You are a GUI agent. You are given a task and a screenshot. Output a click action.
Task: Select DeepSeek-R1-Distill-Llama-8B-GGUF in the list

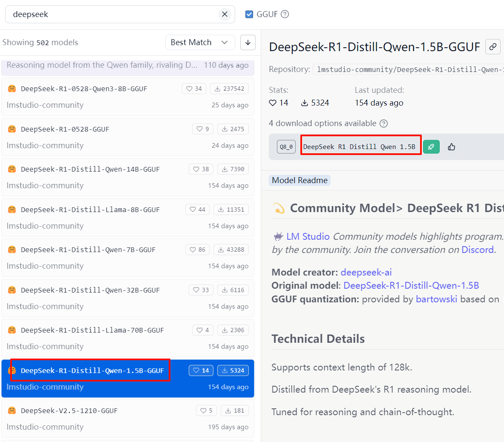[128, 218]
